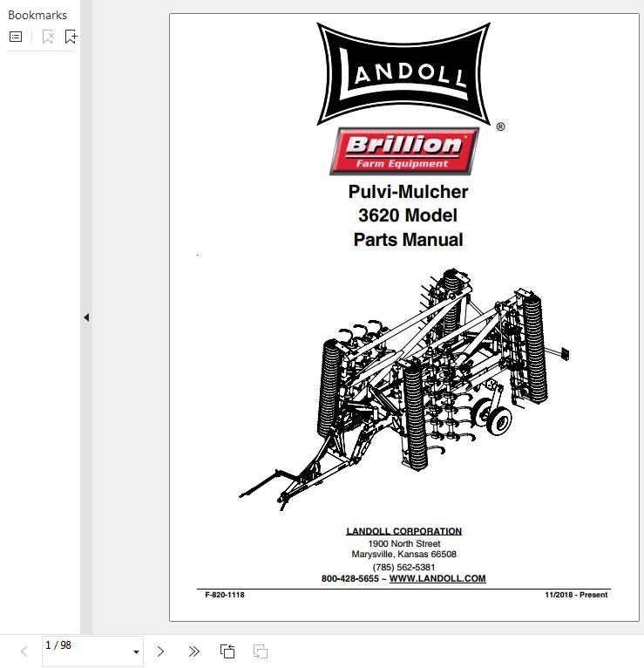
Task: Go to the previous page arrow
Action: (x=24, y=651)
